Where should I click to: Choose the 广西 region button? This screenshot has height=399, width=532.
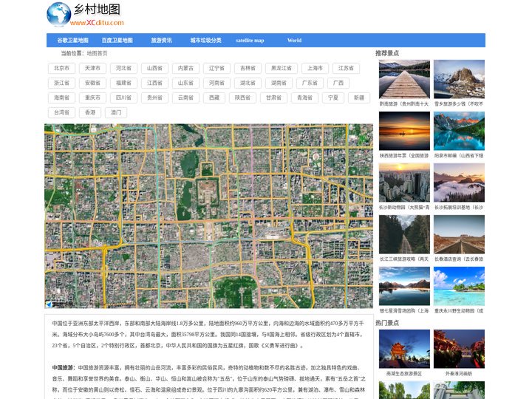click(338, 83)
